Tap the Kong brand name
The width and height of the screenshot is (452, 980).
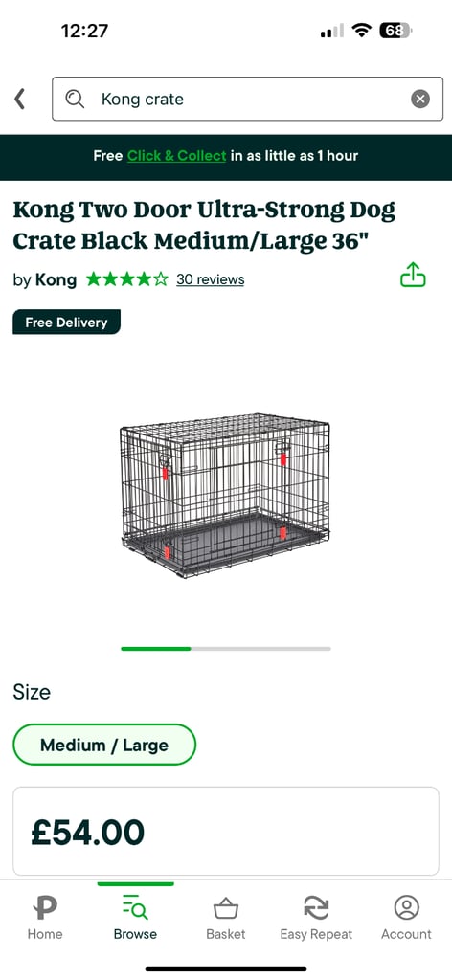click(56, 279)
